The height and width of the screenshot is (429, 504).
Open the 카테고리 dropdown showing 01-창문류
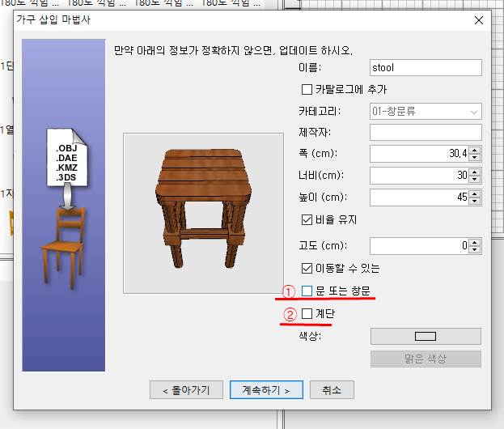click(426, 112)
